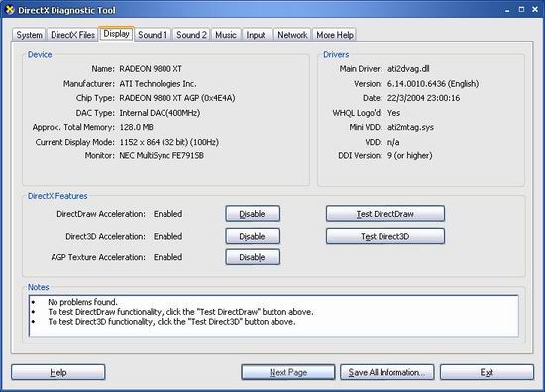Click the 'DirectDraw Acceleration:' label
545x392 pixels.
(x=101, y=214)
